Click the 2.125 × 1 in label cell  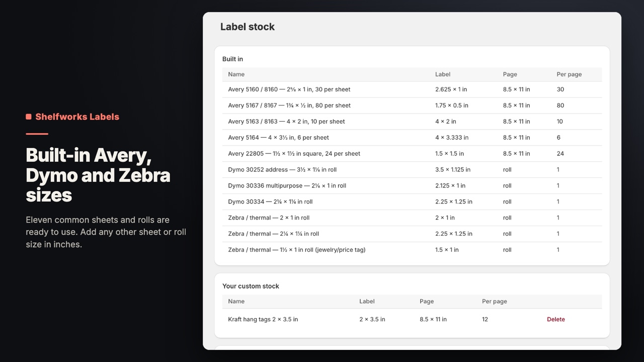tap(450, 186)
